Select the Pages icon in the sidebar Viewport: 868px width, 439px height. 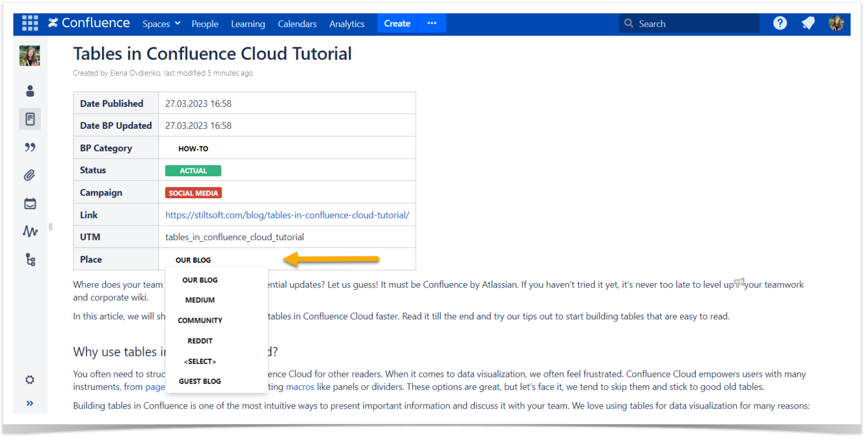[29, 119]
